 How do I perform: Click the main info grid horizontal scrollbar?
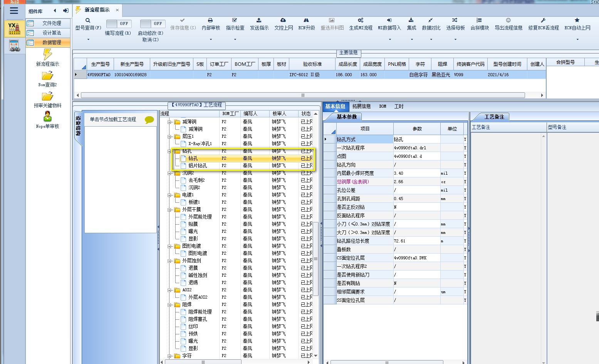pyautogui.click(x=303, y=95)
